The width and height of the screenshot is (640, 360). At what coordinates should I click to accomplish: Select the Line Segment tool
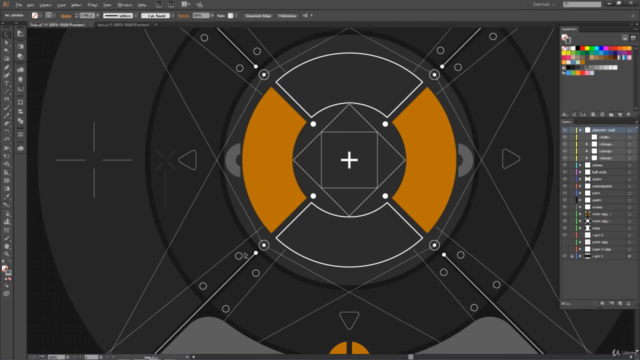[7, 92]
